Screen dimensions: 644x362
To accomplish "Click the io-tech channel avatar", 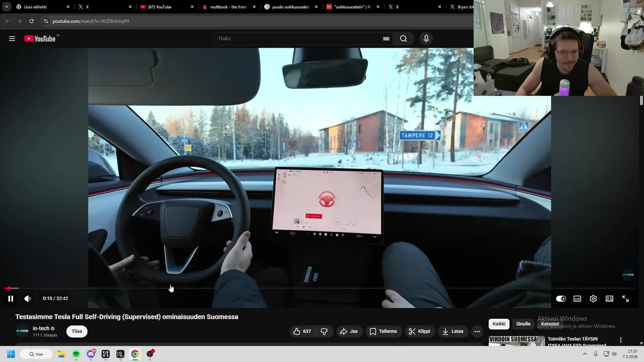I will coord(22,331).
